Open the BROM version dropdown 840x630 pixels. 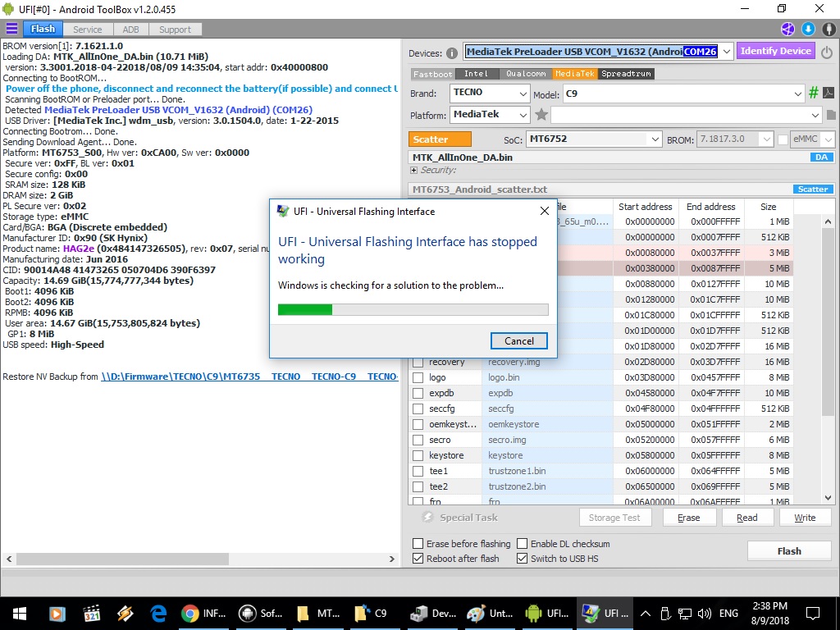(767, 139)
